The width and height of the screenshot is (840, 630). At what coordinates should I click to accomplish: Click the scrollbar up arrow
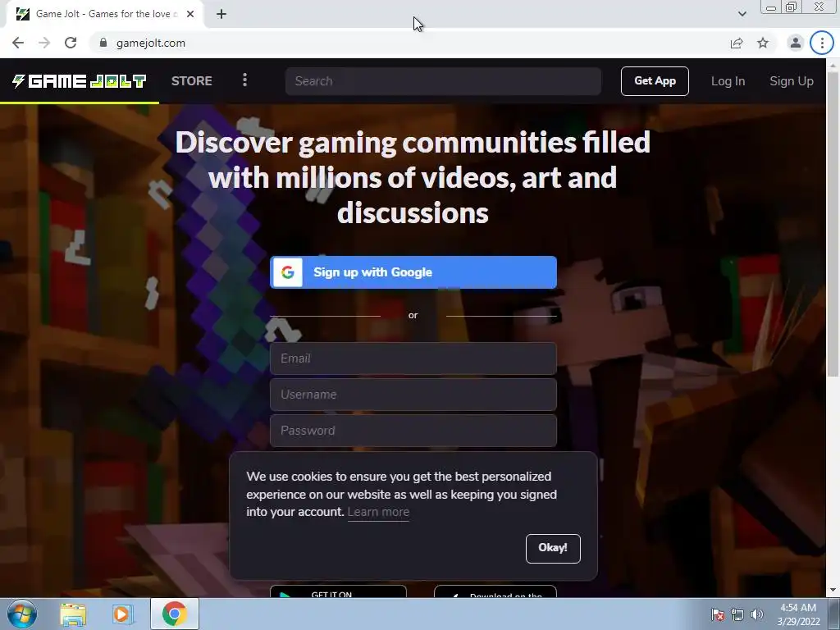point(833,64)
